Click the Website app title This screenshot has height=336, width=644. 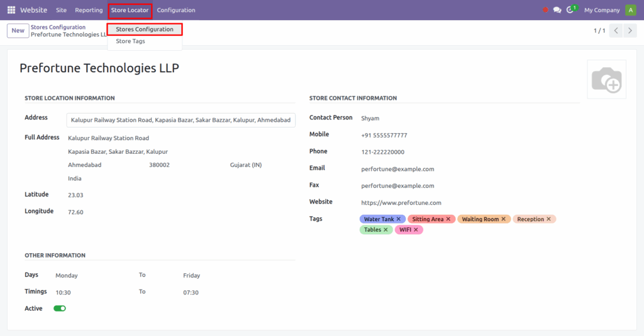coord(34,10)
